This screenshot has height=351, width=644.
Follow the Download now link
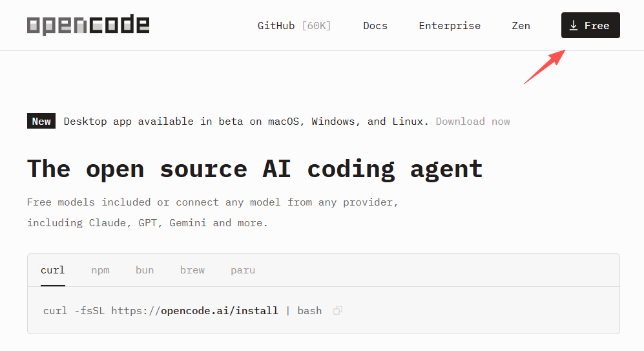tap(473, 122)
